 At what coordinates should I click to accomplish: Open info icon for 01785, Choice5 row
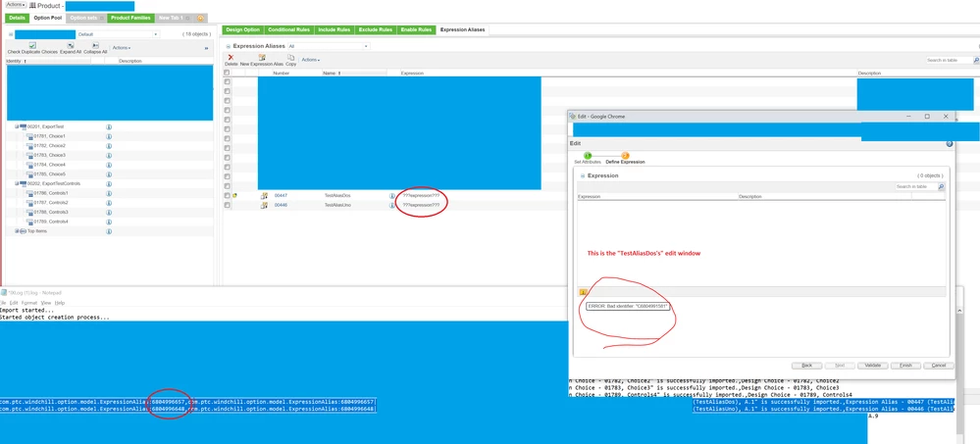[109, 174]
